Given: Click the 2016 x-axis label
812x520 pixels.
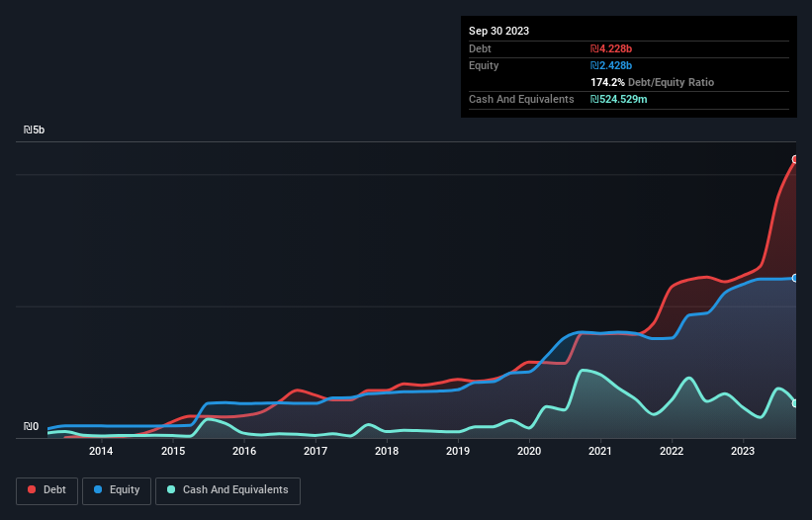Looking at the screenshot, I should click(x=244, y=451).
